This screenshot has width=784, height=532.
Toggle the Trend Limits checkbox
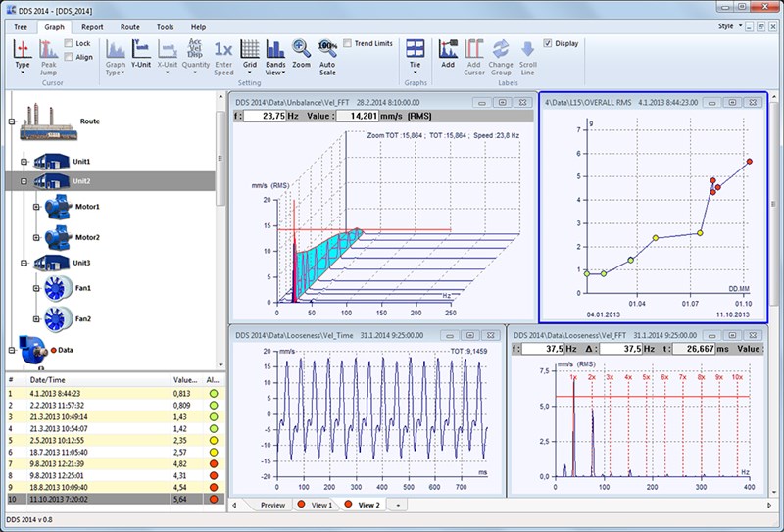tap(348, 43)
